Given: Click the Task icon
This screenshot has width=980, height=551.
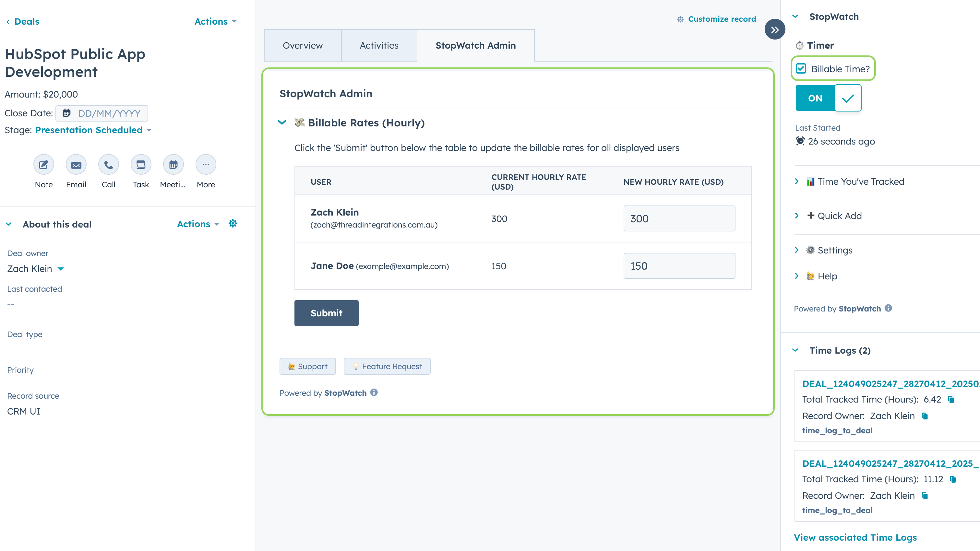Looking at the screenshot, I should tap(141, 165).
